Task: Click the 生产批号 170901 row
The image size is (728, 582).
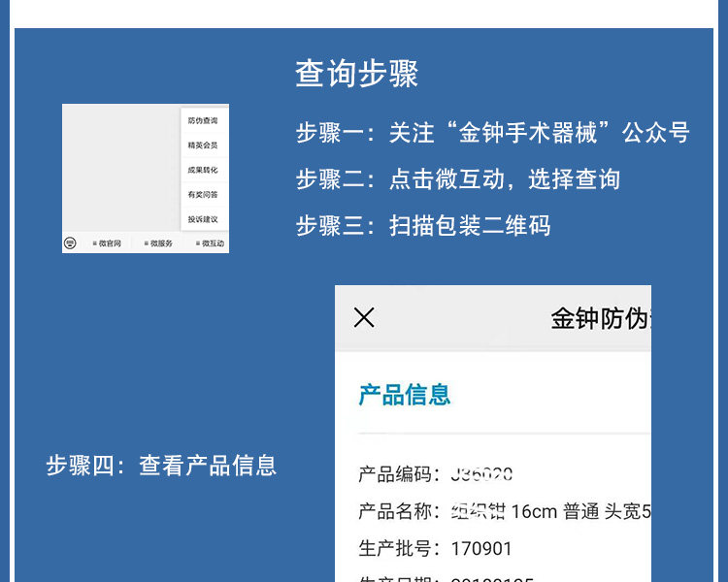Action: click(435, 549)
